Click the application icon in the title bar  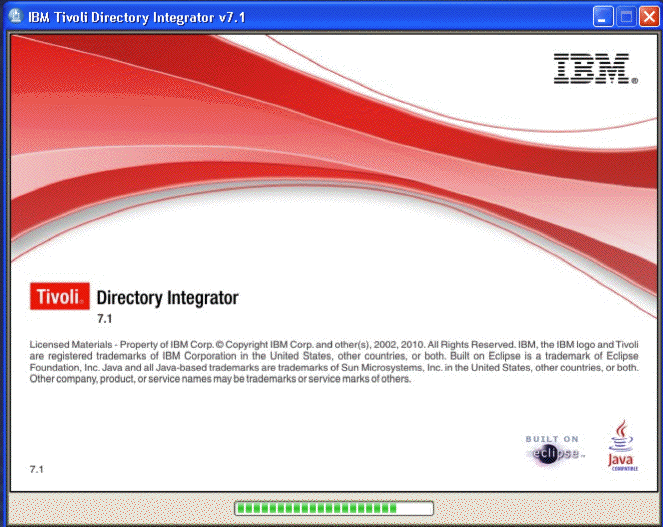click(x=15, y=16)
